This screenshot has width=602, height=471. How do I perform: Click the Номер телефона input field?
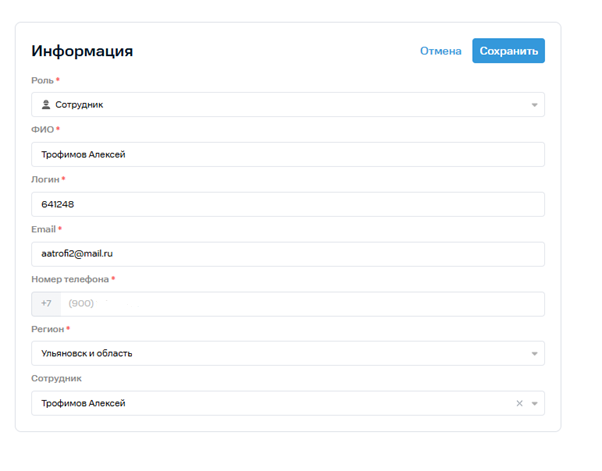pyautogui.click(x=300, y=304)
